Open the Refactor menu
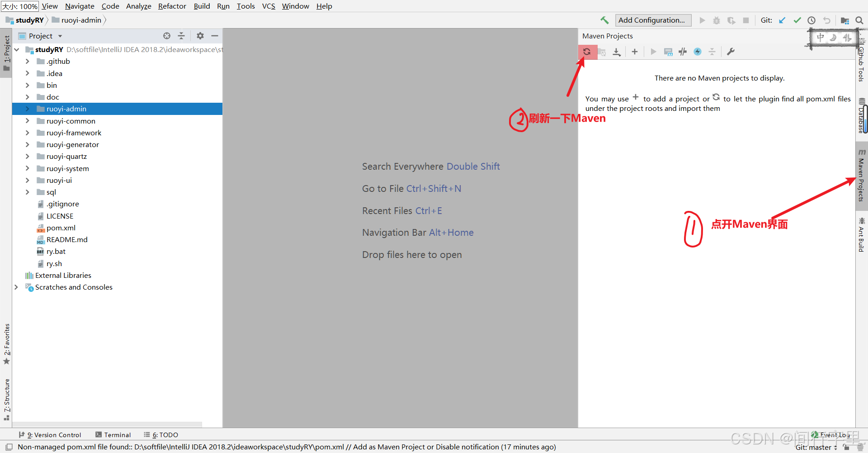 pyautogui.click(x=172, y=6)
